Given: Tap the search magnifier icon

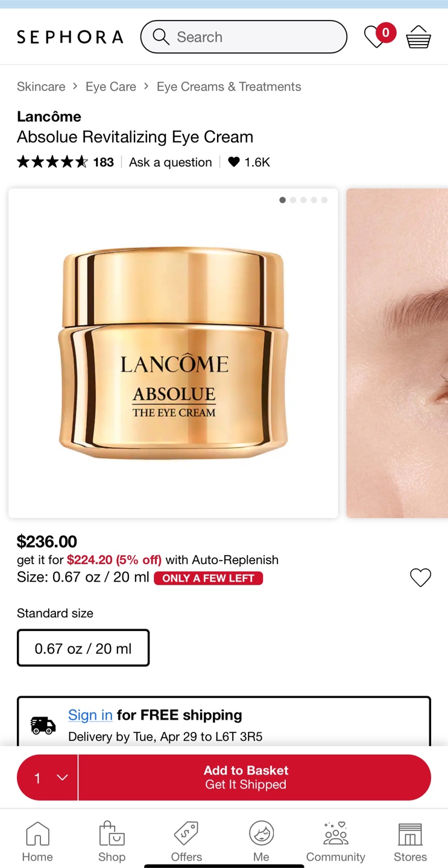Looking at the screenshot, I should pos(161,37).
